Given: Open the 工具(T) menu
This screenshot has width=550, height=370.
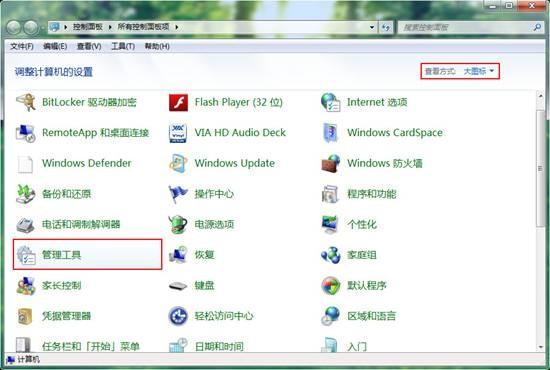Looking at the screenshot, I should point(123,46).
